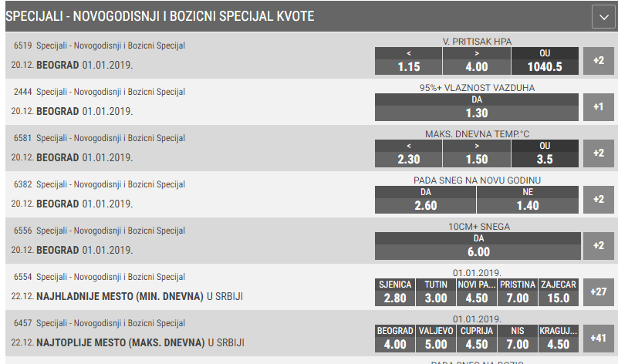The image size is (618, 364).
Task: Select Nis 7.00 as warmest place
Action: (x=518, y=339)
